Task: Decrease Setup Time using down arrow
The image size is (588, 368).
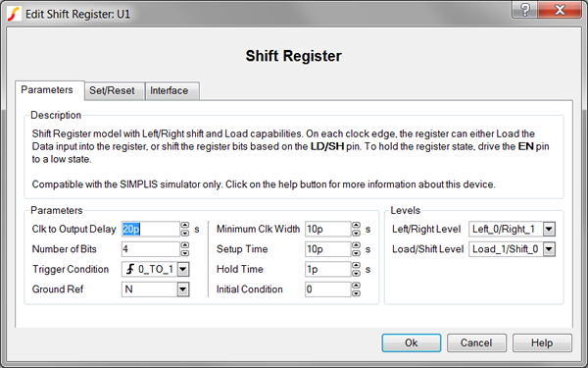Action: tap(356, 253)
